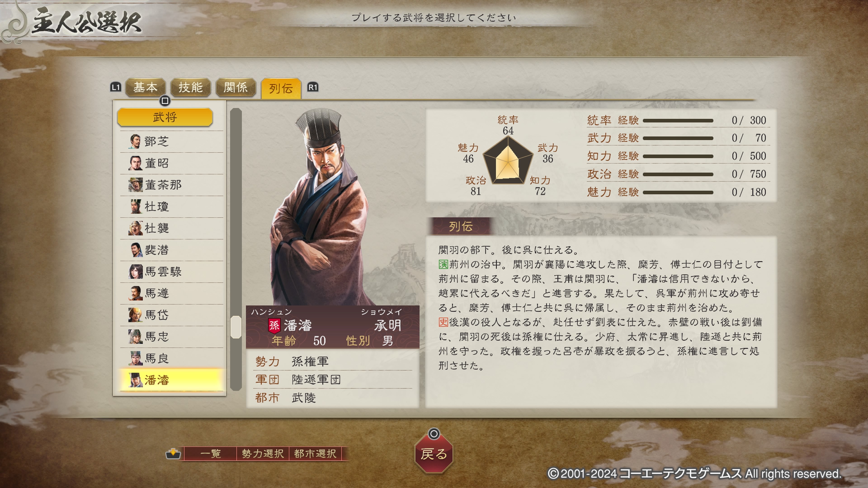Viewport: 868px width, 488px height.
Task: Click the d-pad down icon beside 一覧
Action: [x=173, y=454]
